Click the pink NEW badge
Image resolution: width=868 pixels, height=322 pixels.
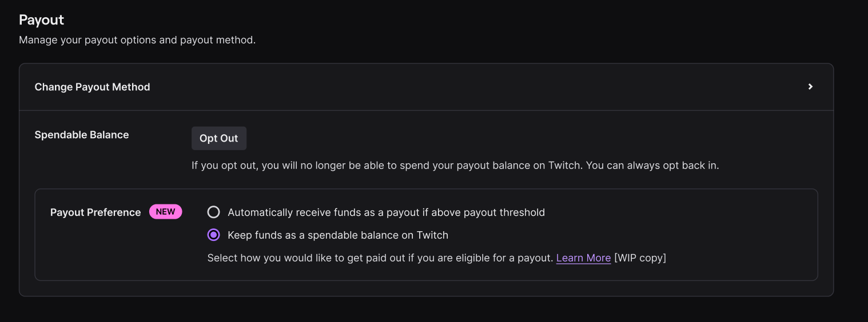(165, 212)
